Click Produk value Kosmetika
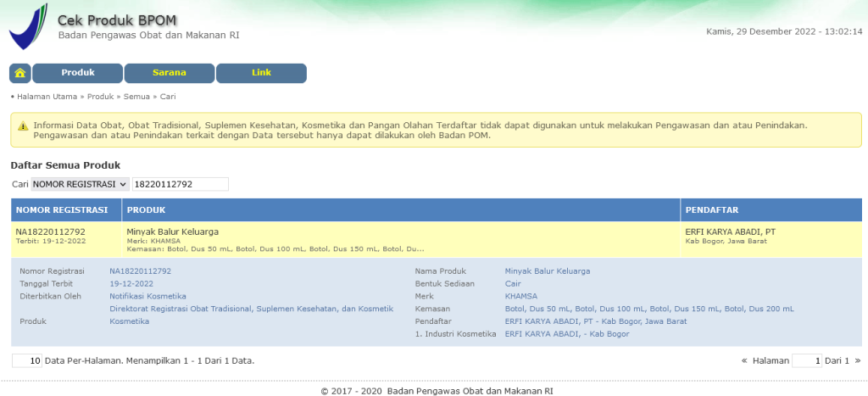868x396 pixels. (x=129, y=321)
